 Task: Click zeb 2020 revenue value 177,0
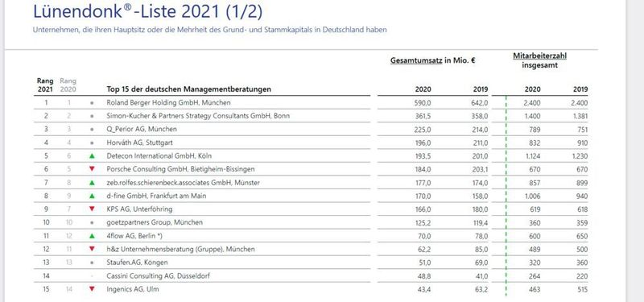(423, 183)
